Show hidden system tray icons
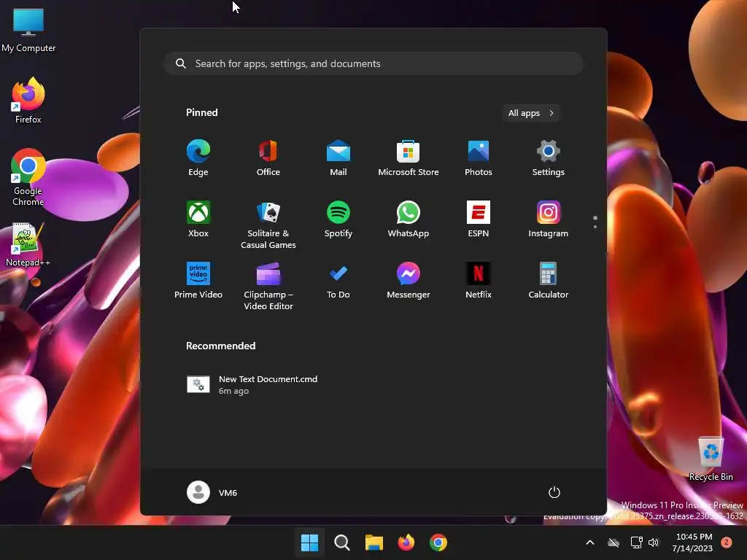The width and height of the screenshot is (747, 560). pos(589,542)
